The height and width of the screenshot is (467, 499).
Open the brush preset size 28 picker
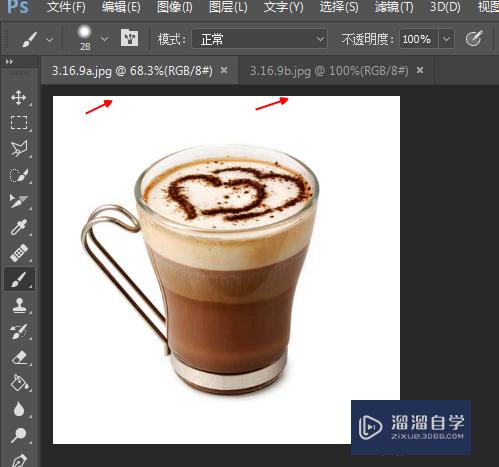click(x=85, y=39)
